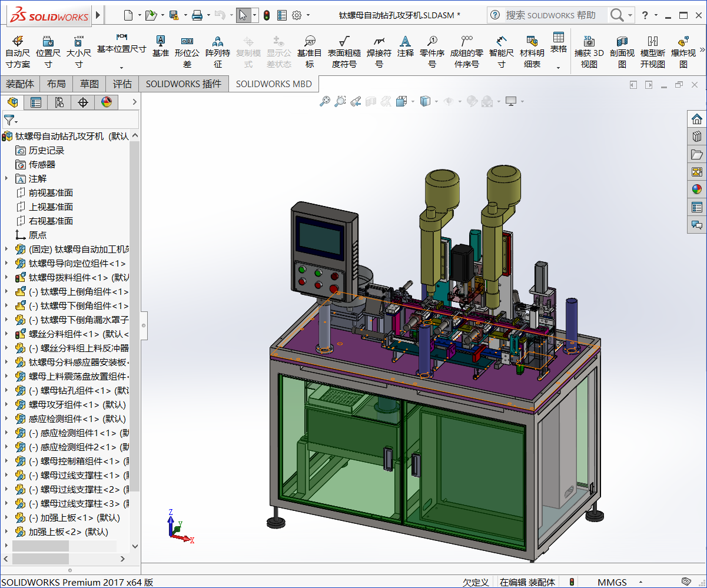The image size is (707, 588).
Task: Switch to the 草图 (Sketch) tab
Action: point(89,84)
